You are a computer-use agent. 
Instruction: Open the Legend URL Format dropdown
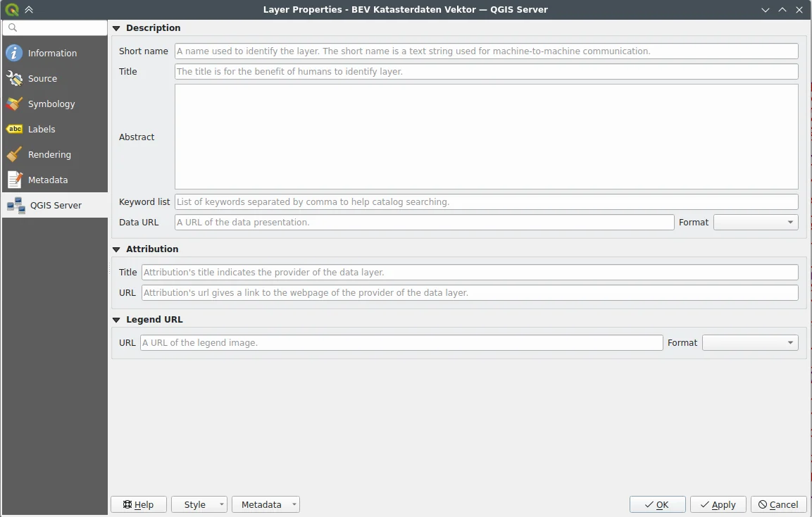750,343
